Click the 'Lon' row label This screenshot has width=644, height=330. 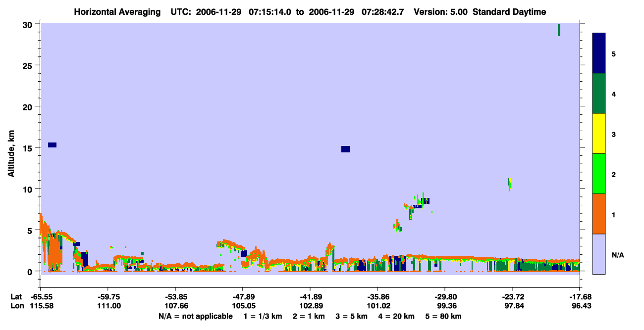pos(17,306)
